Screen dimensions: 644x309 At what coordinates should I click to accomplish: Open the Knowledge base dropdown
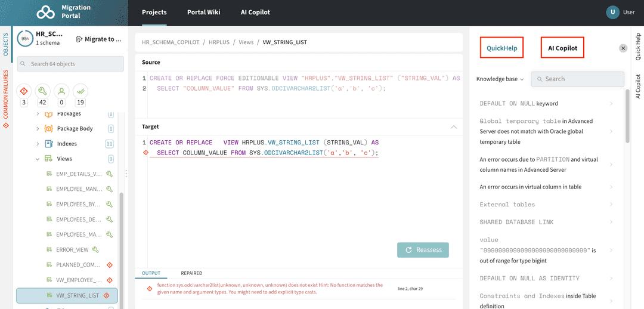tap(500, 79)
